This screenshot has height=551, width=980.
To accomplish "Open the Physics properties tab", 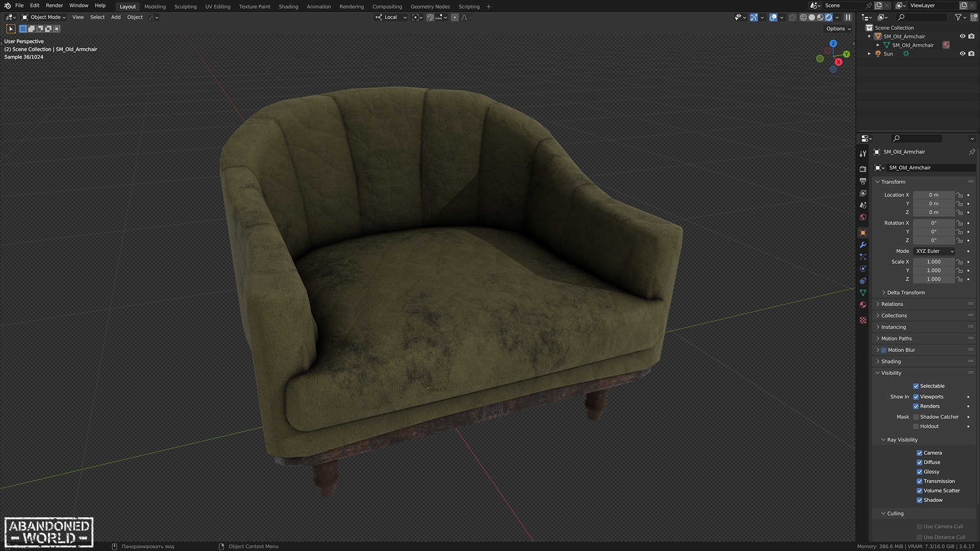I will coord(863,269).
